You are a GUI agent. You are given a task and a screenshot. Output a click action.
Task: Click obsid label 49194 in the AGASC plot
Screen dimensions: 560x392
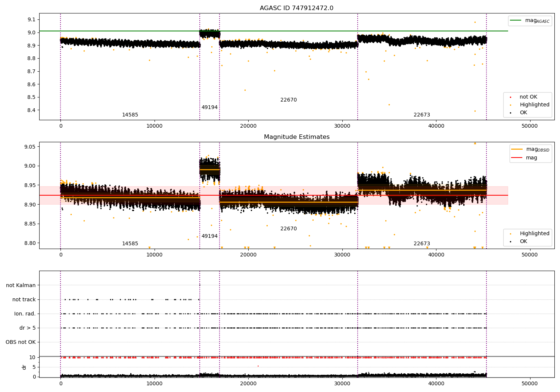tap(209, 108)
